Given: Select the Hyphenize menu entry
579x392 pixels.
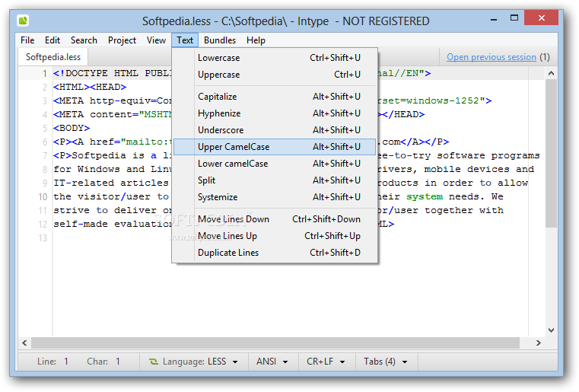Looking at the screenshot, I should [x=275, y=113].
